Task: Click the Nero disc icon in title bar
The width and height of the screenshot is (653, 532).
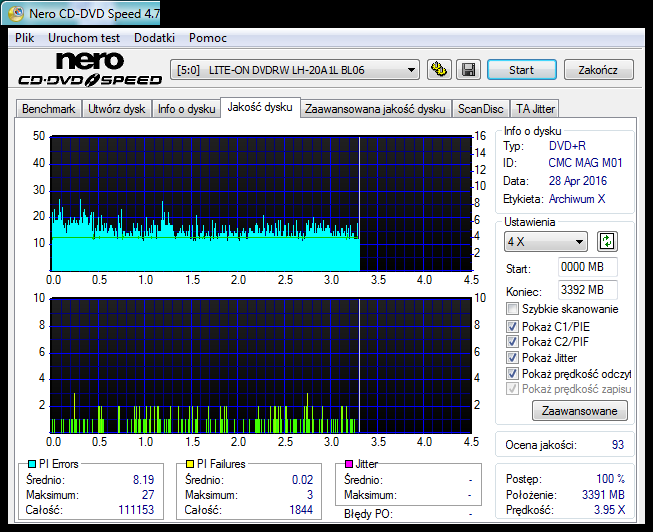Action: pyautogui.click(x=16, y=14)
